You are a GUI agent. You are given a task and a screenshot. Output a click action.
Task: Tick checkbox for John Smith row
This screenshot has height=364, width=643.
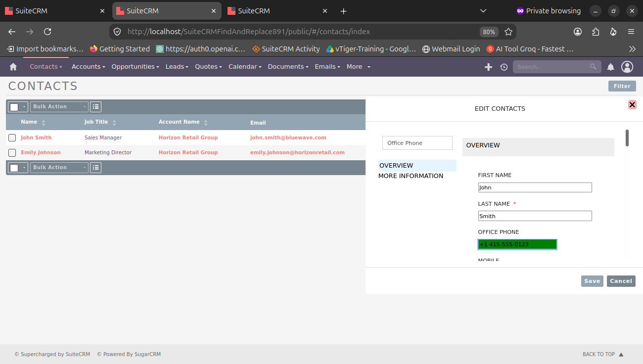tap(12, 138)
